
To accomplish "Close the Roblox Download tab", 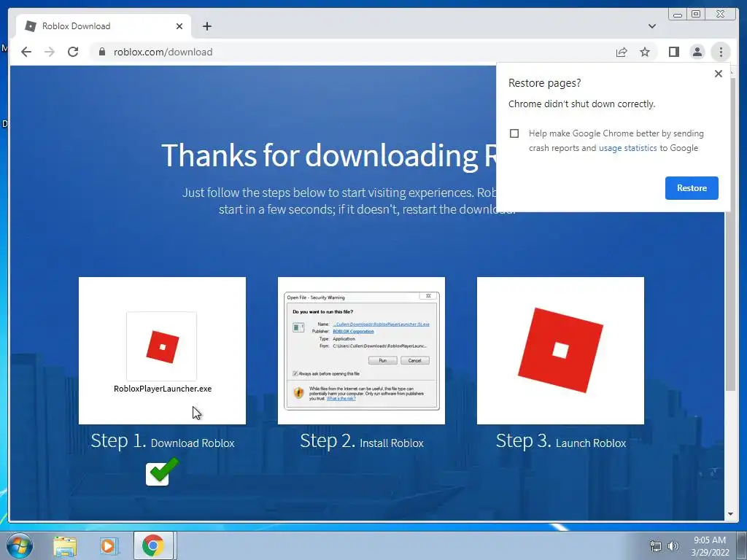I will click(x=179, y=26).
